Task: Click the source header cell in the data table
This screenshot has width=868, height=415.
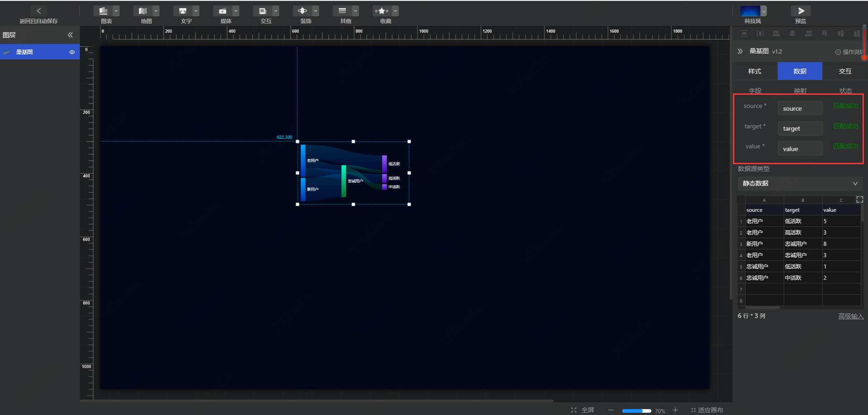Action: (764, 210)
